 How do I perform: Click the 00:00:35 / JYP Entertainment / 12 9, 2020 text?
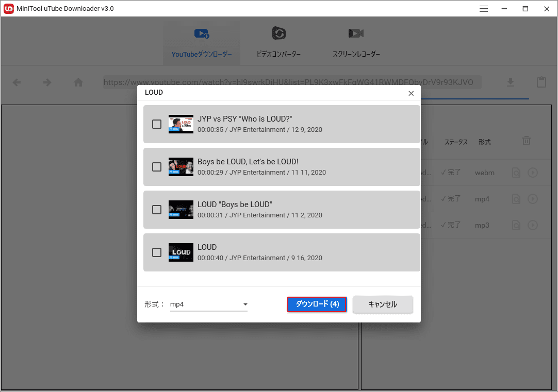(260, 130)
